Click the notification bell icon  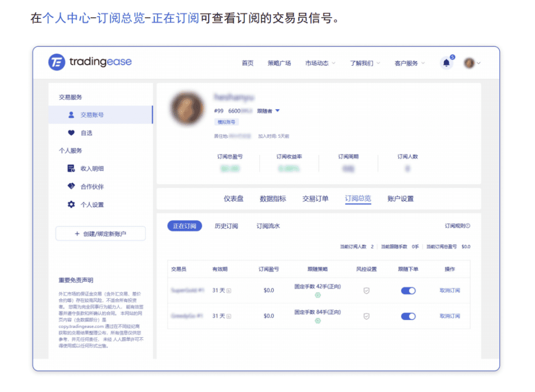click(446, 63)
